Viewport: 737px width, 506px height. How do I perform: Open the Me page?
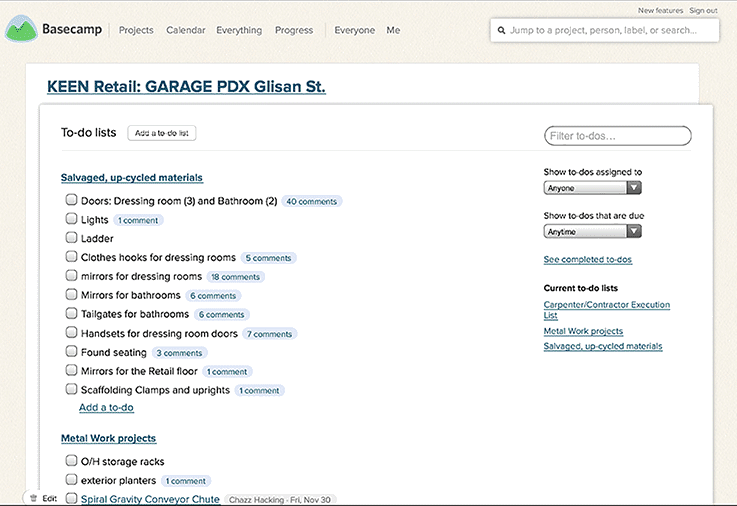pos(393,30)
